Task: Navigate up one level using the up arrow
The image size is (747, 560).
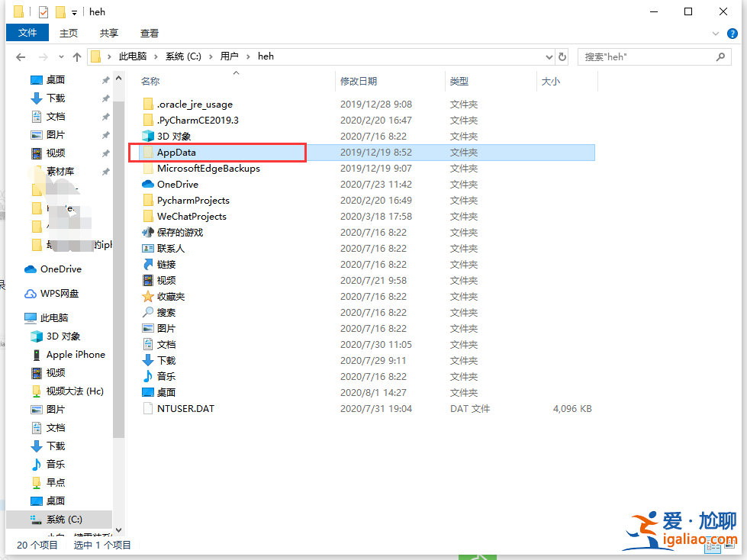Action: pos(76,56)
